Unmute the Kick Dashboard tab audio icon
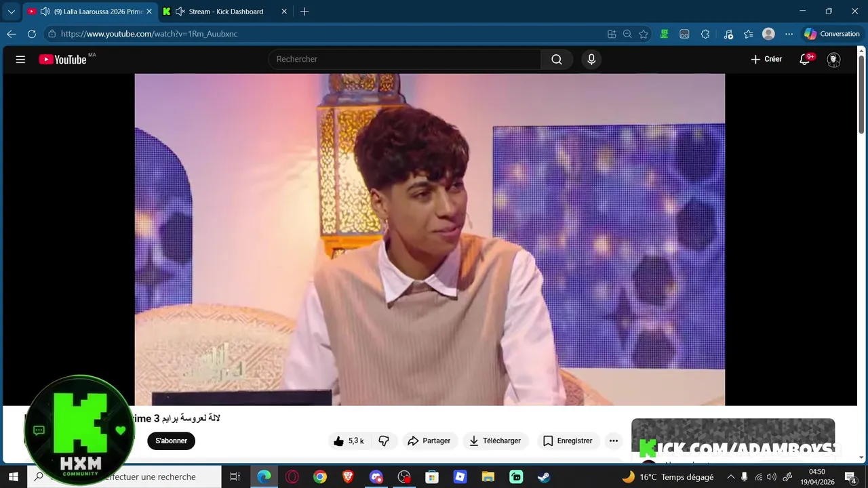Image resolution: width=868 pixels, height=488 pixels. [180, 12]
